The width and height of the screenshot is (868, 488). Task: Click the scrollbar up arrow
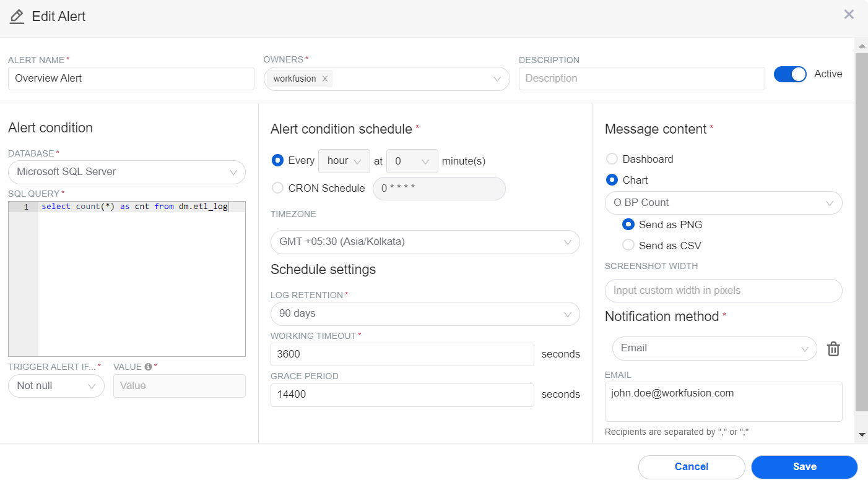click(861, 46)
